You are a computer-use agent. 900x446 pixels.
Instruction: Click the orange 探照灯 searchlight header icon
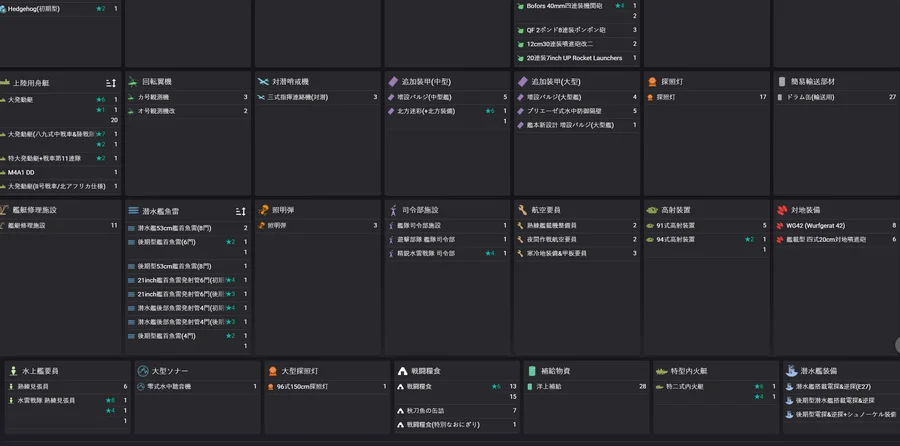pyautogui.click(x=652, y=82)
